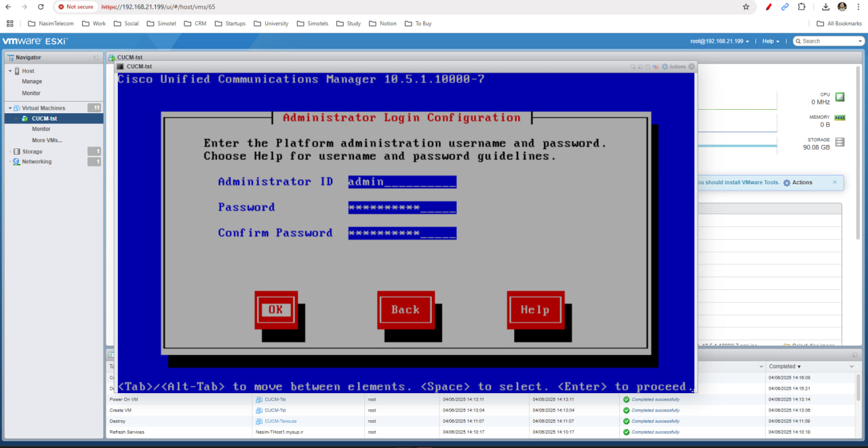Click the OK button in the console
Image resolution: width=868 pixels, height=448 pixels.
[x=275, y=310]
